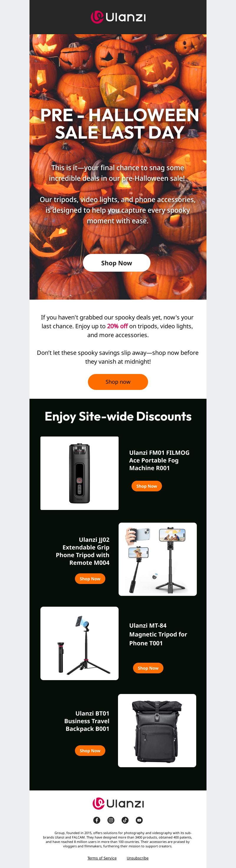This screenshot has height=868, width=236.
Task: Open the Instagram social icon
Action: point(111,820)
